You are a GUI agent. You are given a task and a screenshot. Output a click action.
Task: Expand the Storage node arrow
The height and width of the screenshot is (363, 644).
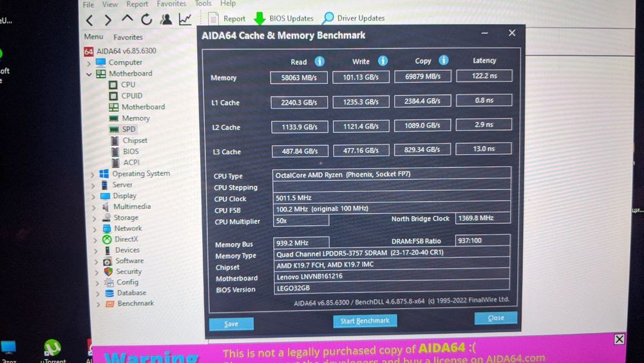[x=95, y=219]
